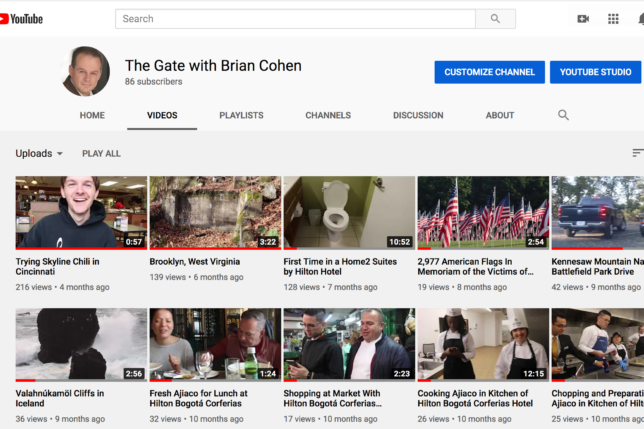
Task: Open Shopping at Market With Hilton Bogotá title
Action: pyautogui.click(x=332, y=398)
